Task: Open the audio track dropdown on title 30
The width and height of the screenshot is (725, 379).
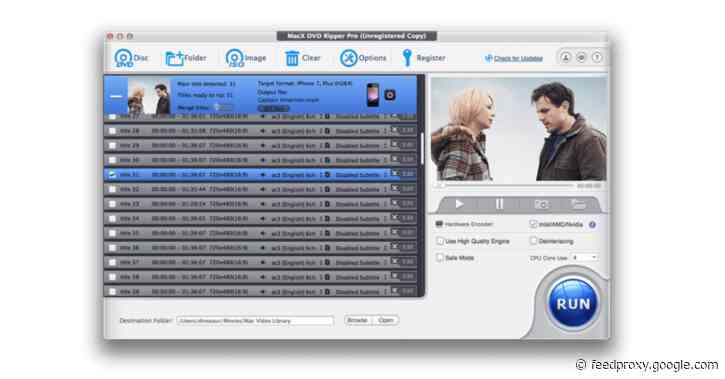Action: [x=296, y=160]
